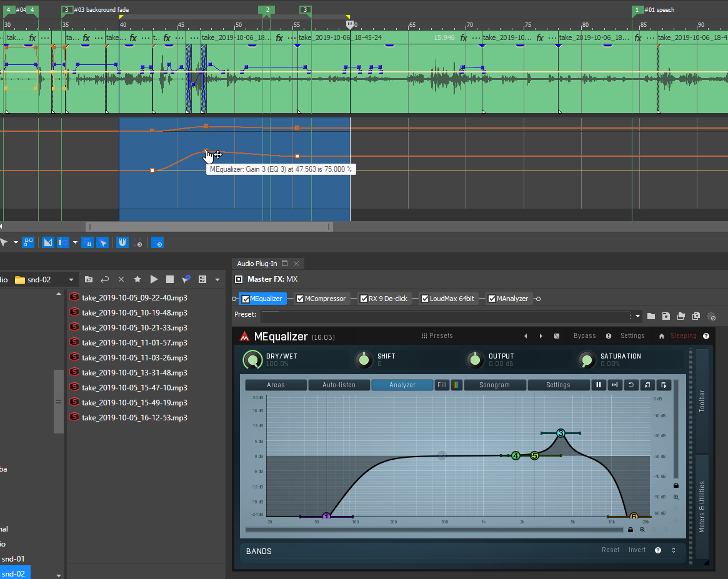The height and width of the screenshot is (579, 728).
Task: Expand BANDS section arrows
Action: tap(674, 550)
